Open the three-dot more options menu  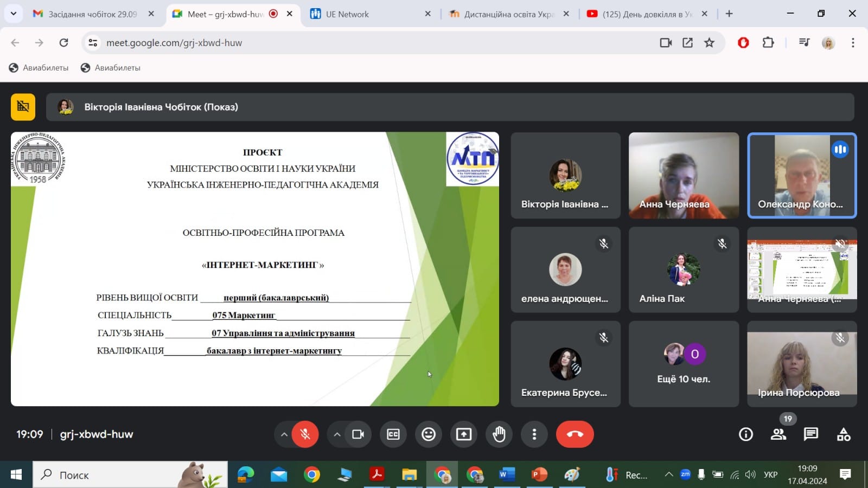[x=534, y=434]
